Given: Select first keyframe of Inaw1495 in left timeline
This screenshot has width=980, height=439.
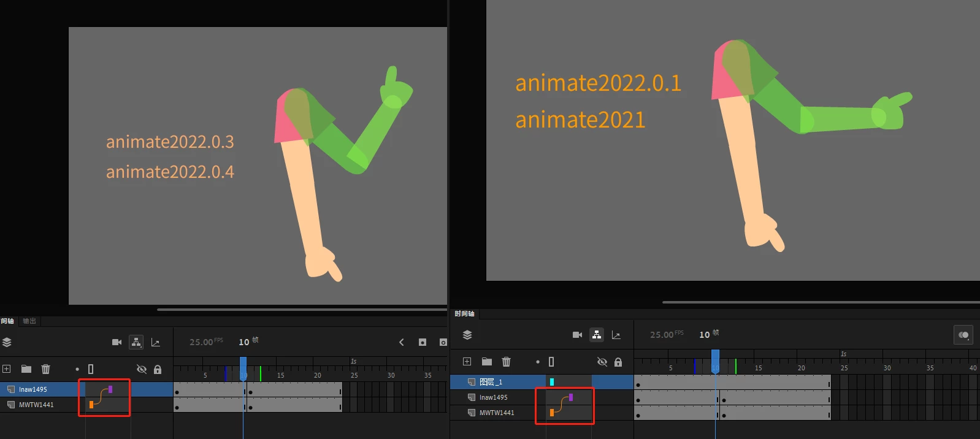Looking at the screenshot, I should point(177,392).
